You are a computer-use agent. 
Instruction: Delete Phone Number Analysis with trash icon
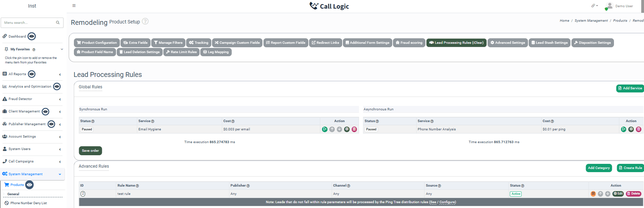(638, 129)
